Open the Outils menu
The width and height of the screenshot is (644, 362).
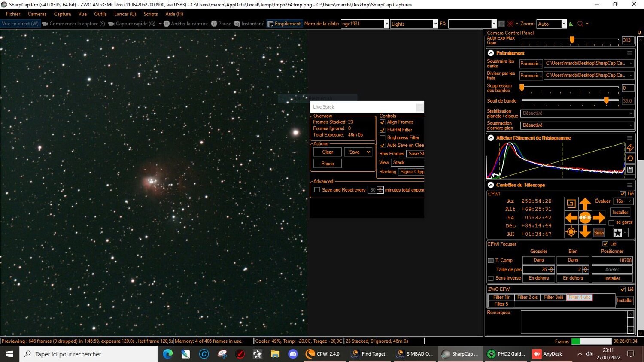100,14
